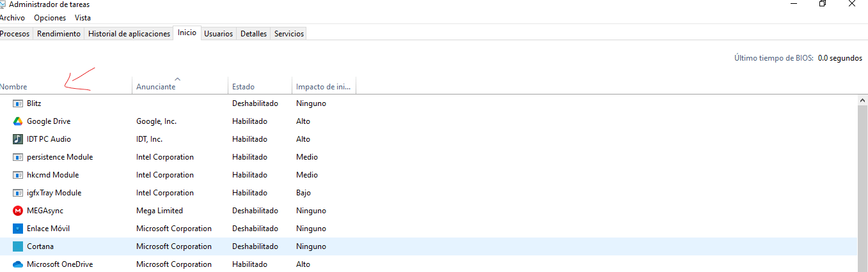Viewport: 868px width, 272px height.
Task: Select the Inicio tab
Action: (x=187, y=33)
